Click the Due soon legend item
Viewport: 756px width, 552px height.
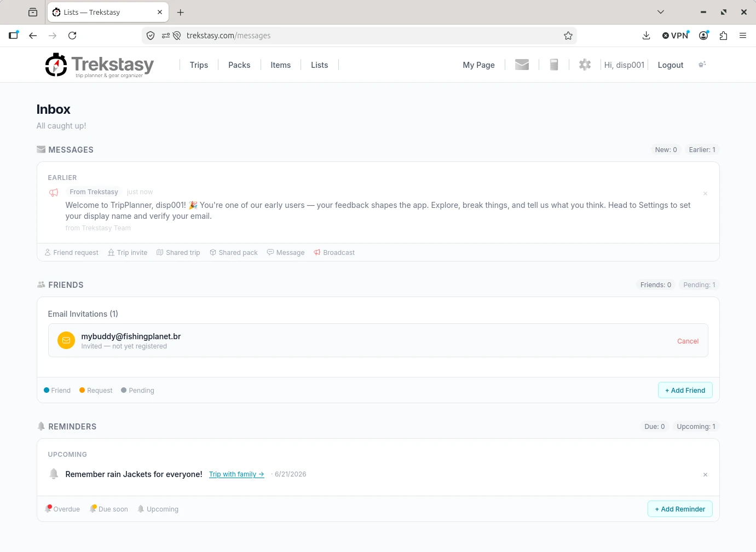(109, 509)
